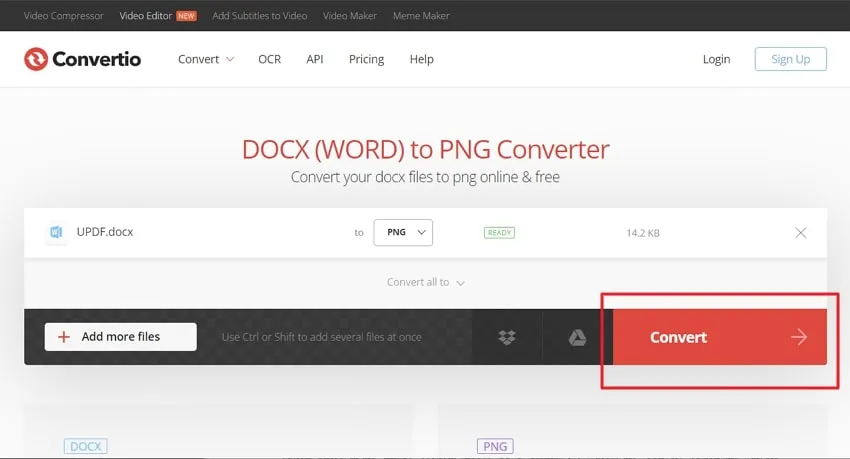
Task: Click the Convertio logo
Action: (x=82, y=59)
